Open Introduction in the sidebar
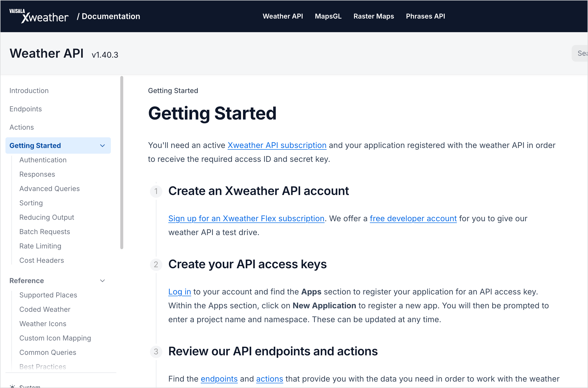588x388 pixels. point(29,91)
